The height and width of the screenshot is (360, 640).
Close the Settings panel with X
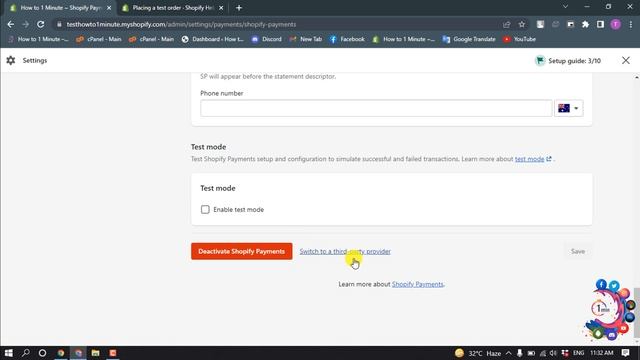point(625,60)
